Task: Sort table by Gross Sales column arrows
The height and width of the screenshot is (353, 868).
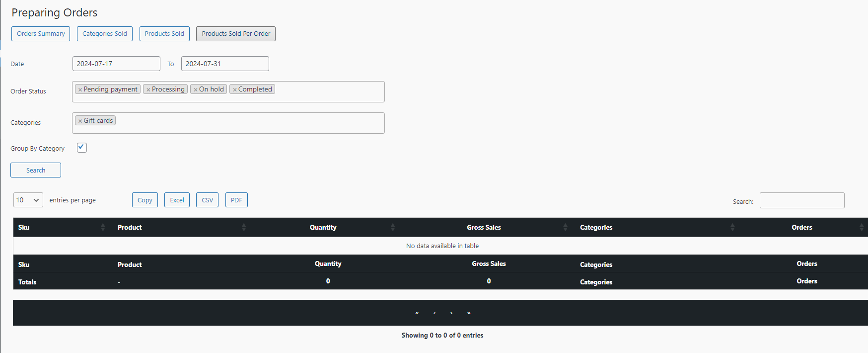Action: 565,227
